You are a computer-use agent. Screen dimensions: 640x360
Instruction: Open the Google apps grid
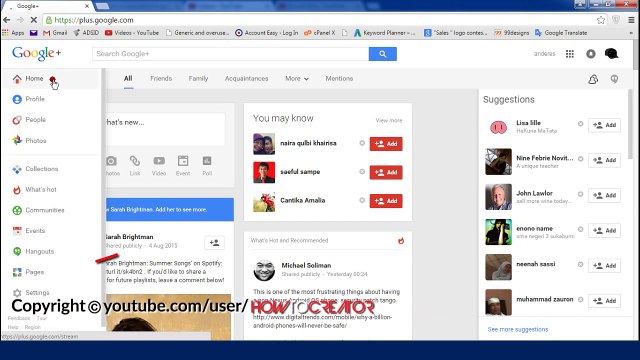[x=570, y=54]
